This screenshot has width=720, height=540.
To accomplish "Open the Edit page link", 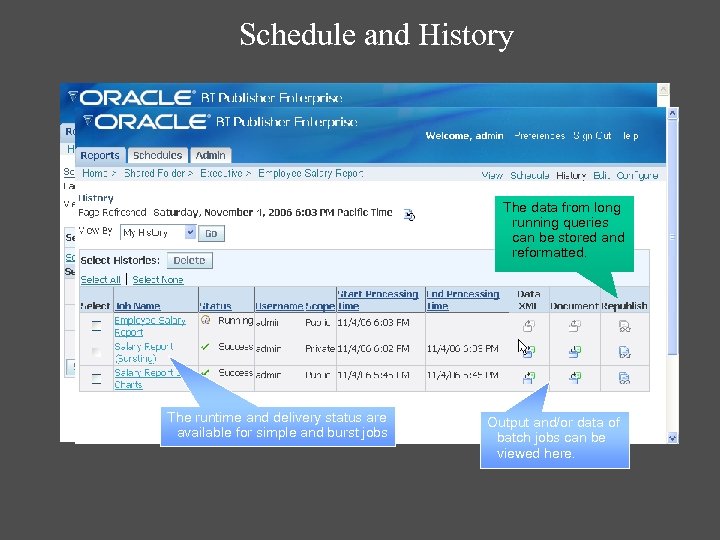I will pos(601,175).
